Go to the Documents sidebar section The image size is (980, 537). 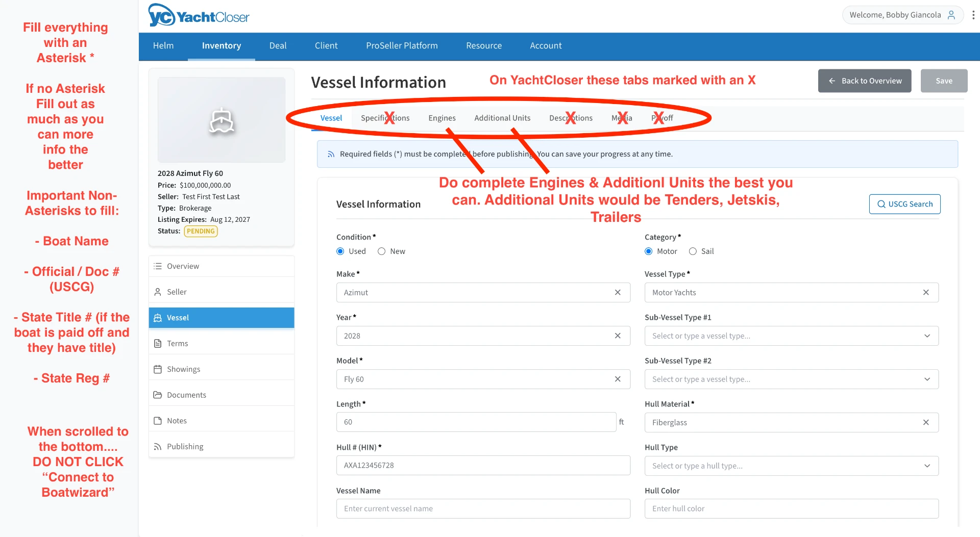[222, 395]
